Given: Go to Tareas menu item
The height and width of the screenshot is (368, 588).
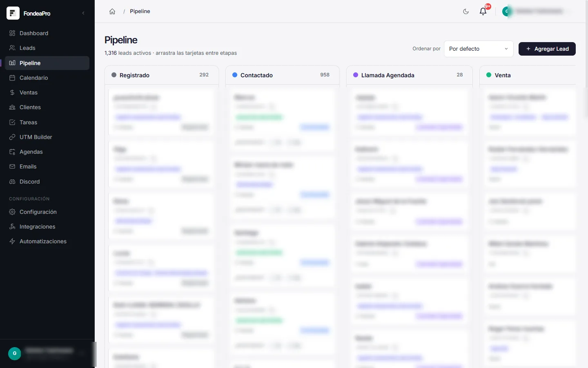Looking at the screenshot, I should tap(47, 122).
